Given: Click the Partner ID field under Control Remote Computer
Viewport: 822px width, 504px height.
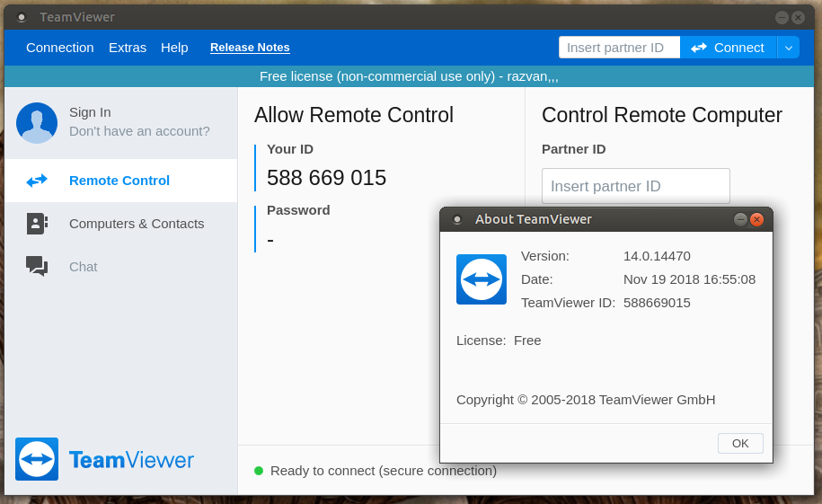Looking at the screenshot, I should tap(636, 186).
